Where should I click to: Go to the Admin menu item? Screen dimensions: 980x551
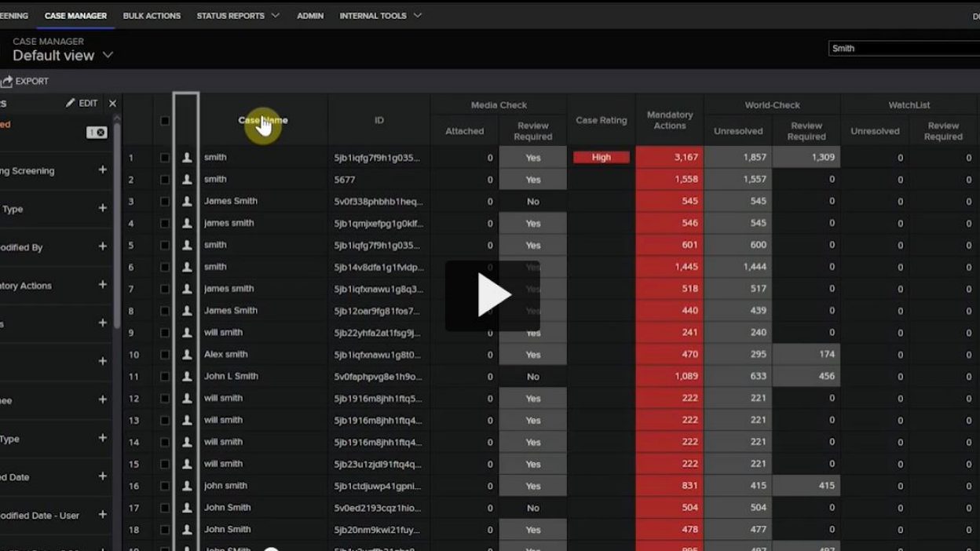point(310,16)
